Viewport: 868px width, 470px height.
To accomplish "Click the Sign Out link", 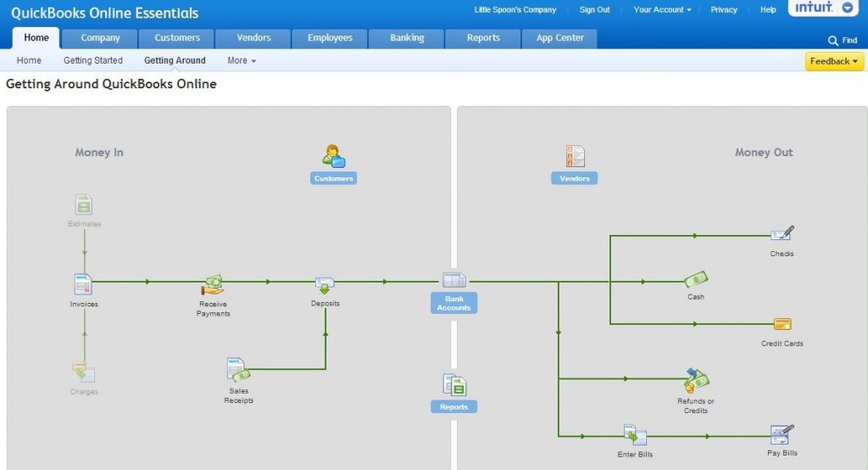I will click(594, 10).
